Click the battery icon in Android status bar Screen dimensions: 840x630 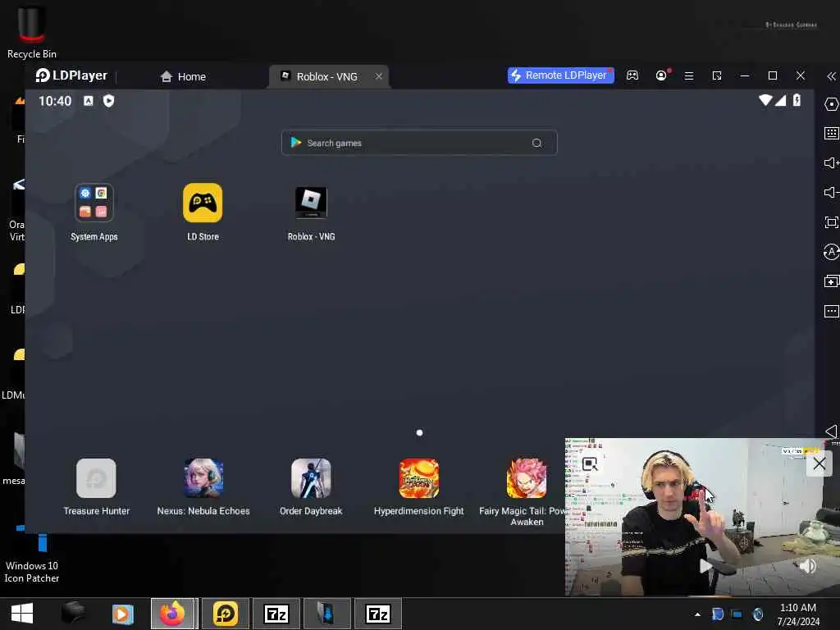click(x=797, y=100)
